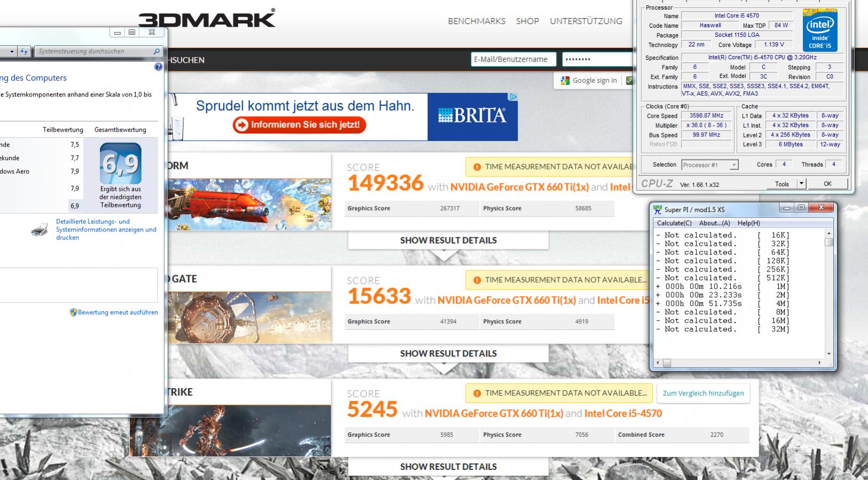Click 'Zum Vergleich hinzufügen' for the 5245 result
868x480 pixels.
(x=703, y=393)
